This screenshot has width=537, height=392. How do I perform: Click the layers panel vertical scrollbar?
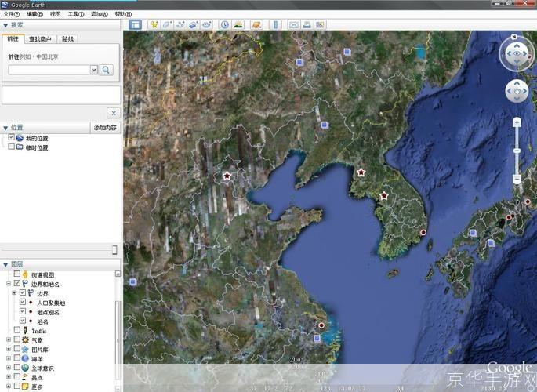(x=118, y=330)
